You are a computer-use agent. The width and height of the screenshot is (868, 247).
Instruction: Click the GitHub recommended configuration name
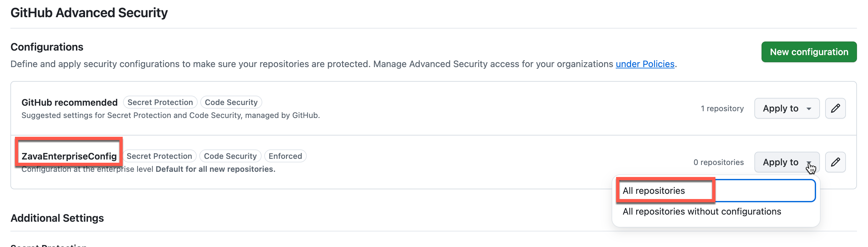[69, 102]
